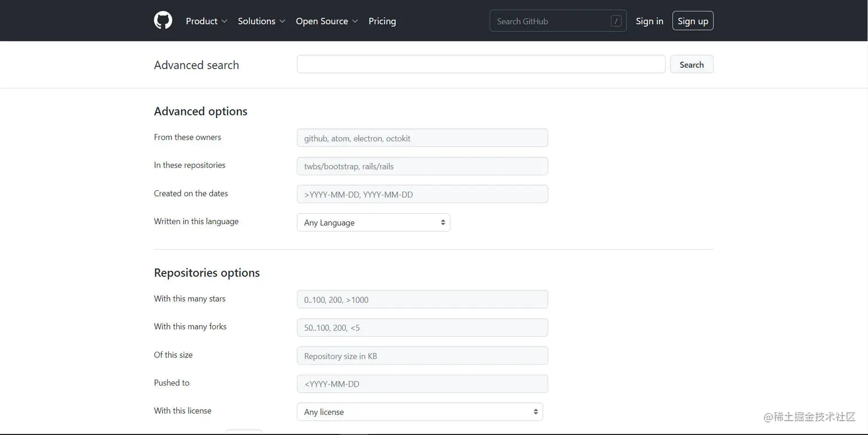Click the main advanced search box

pos(480,64)
